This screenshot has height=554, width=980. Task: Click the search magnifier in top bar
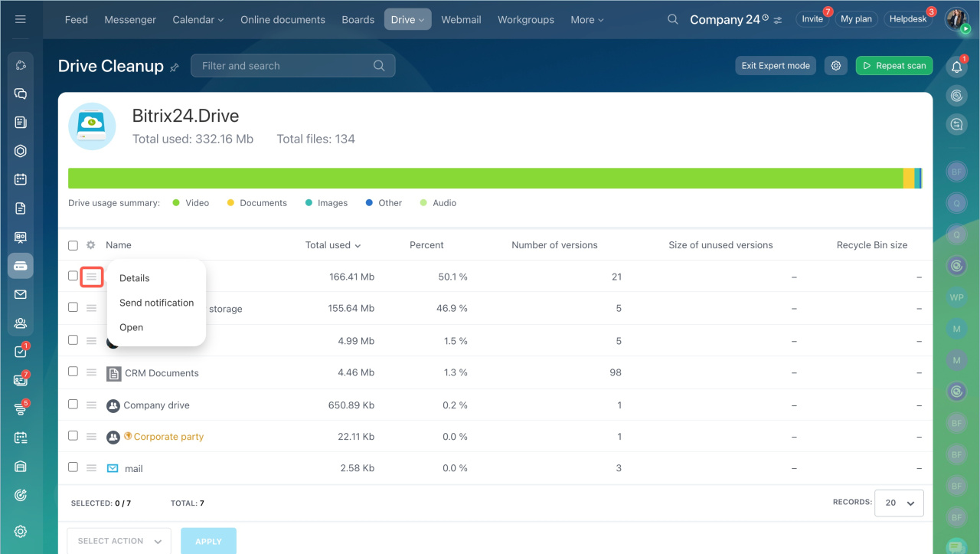point(673,19)
